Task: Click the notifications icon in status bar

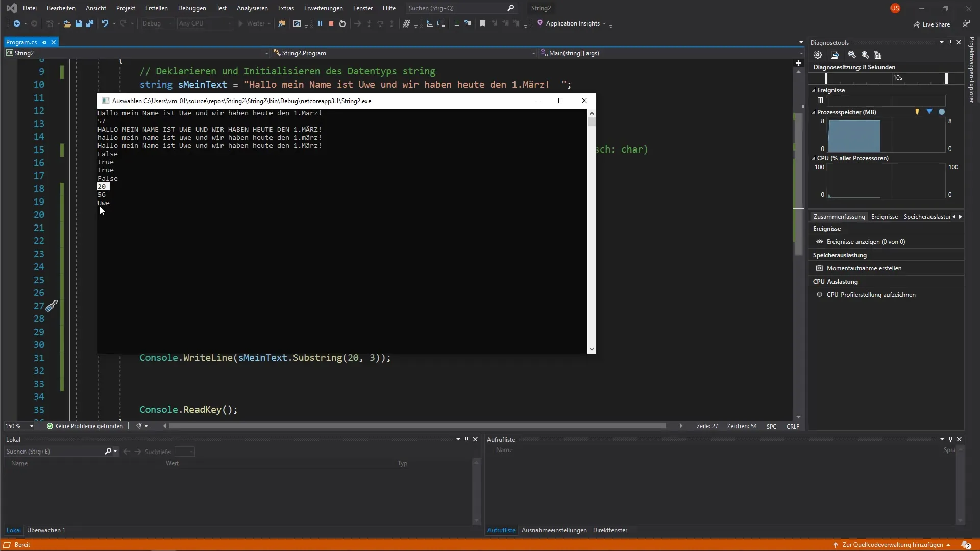Action: (966, 545)
